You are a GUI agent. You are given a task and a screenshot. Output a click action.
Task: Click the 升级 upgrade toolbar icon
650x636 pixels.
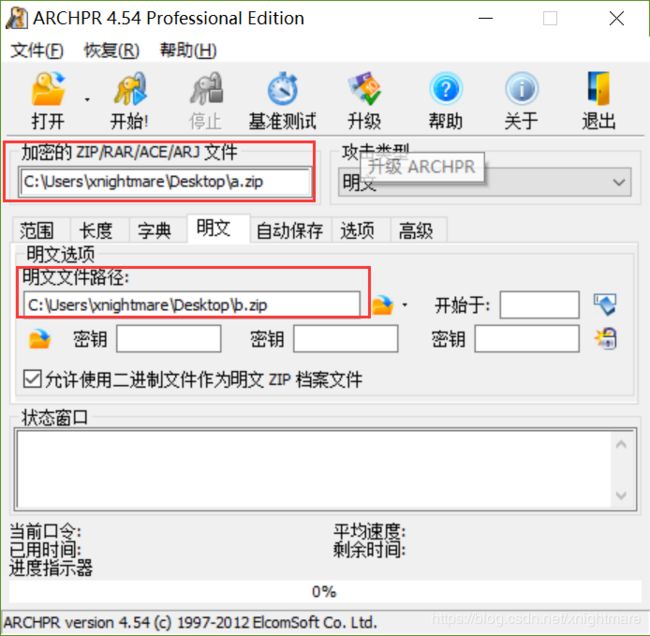coord(364,89)
